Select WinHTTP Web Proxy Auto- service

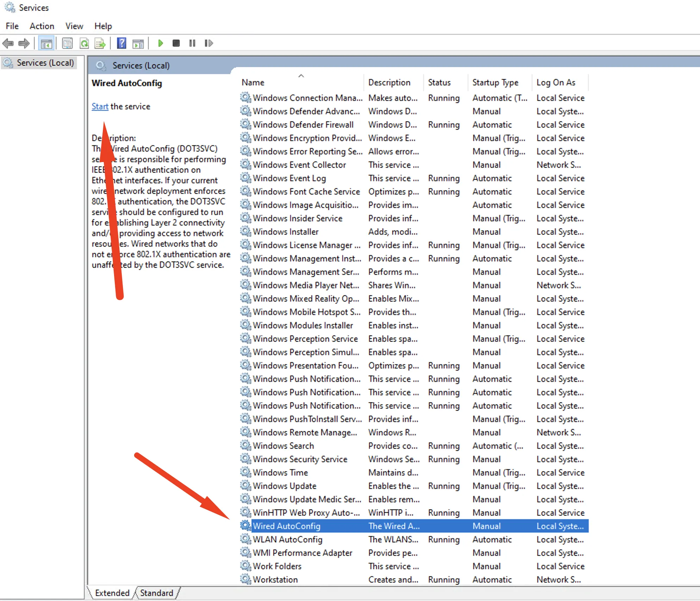pos(414,512)
